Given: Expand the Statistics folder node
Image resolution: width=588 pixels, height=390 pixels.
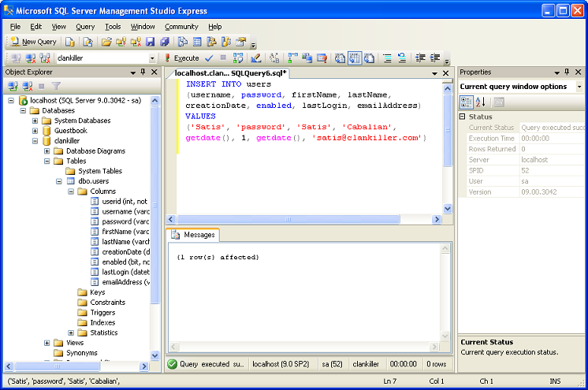Looking at the screenshot, I should click(x=71, y=332).
